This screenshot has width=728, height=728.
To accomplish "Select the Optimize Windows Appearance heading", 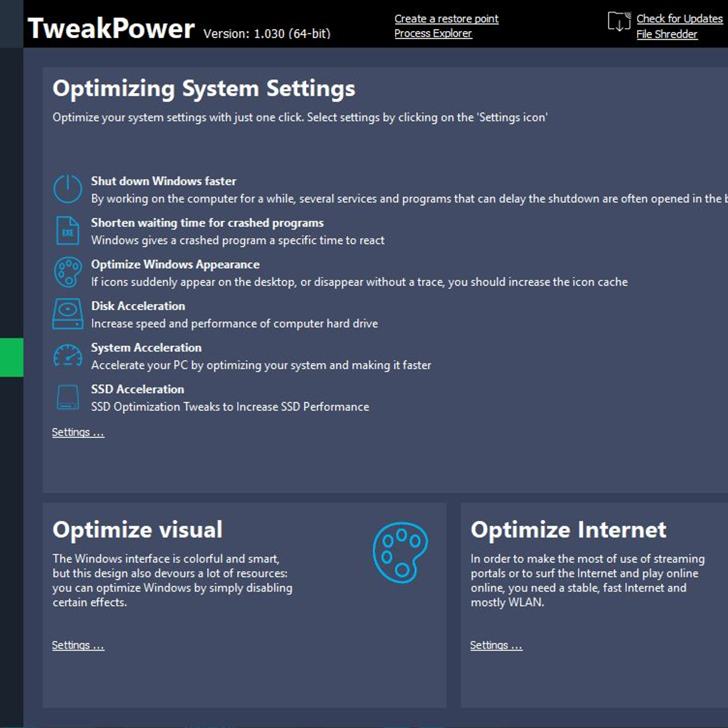I will tap(175, 264).
